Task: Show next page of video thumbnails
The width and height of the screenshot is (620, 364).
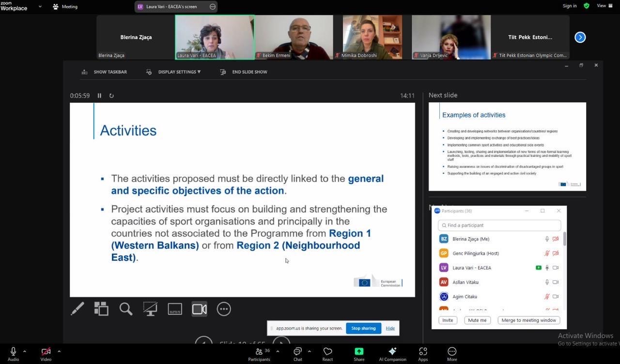Action: pos(580,37)
